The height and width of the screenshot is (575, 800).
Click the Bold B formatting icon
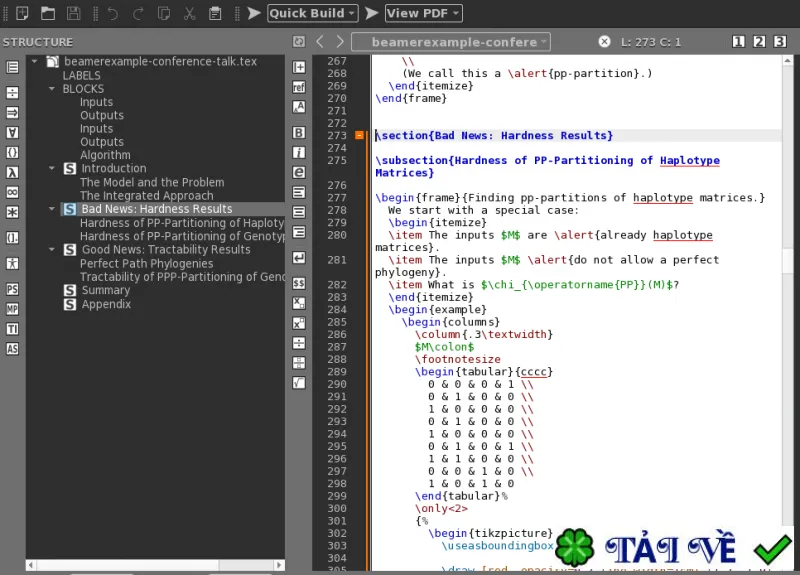click(299, 133)
